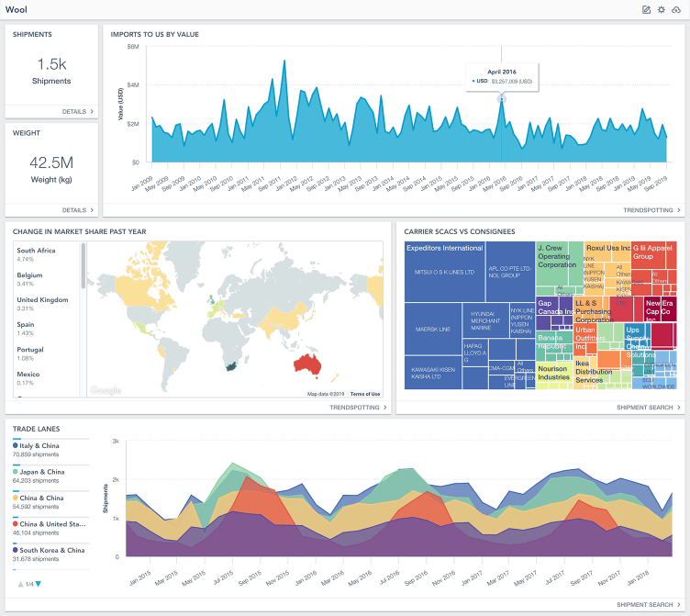Click the cloud download icon
The height and width of the screenshot is (616, 690).
click(676, 10)
